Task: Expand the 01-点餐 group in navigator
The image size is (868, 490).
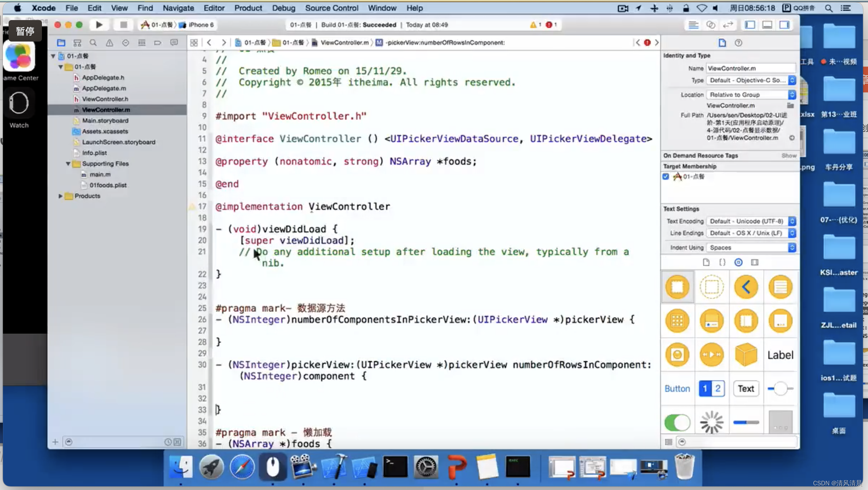Action: [x=61, y=66]
